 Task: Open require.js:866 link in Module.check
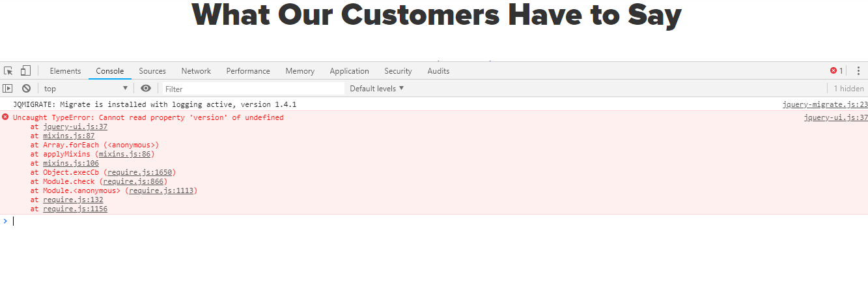[x=133, y=181]
